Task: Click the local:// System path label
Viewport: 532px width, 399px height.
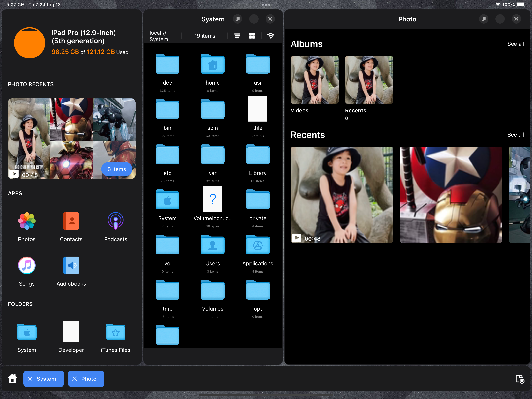Action: (x=159, y=36)
